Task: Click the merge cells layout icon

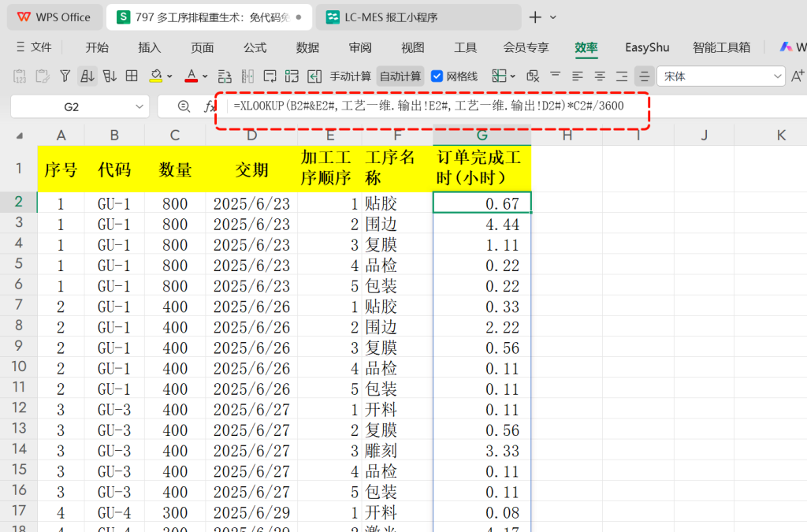Action: (292, 76)
